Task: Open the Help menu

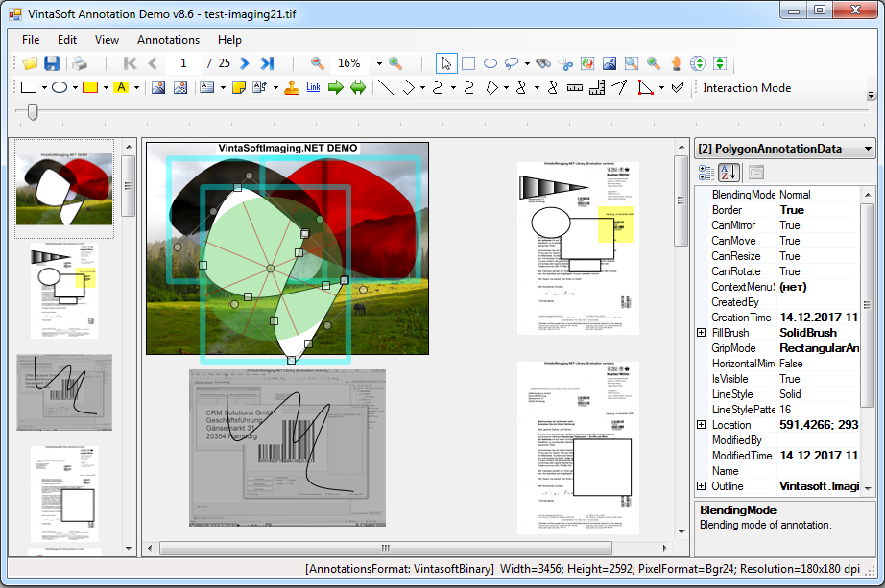Action: click(x=229, y=40)
